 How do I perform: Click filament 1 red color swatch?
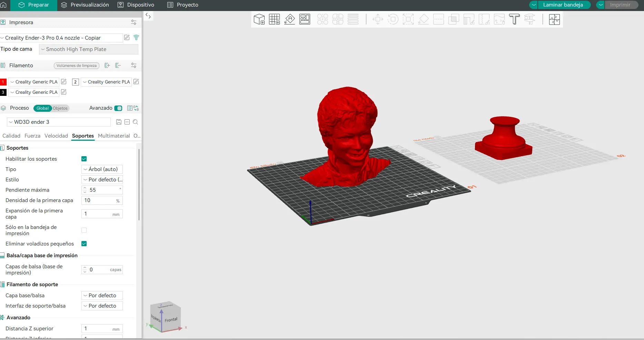click(3, 82)
